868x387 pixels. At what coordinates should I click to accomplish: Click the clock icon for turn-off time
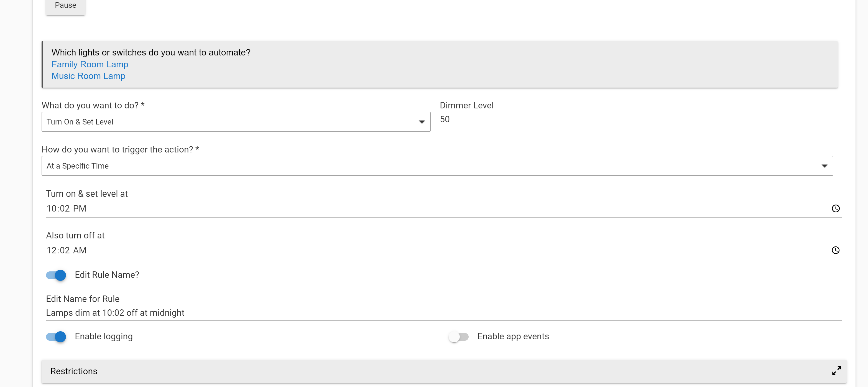pos(835,250)
